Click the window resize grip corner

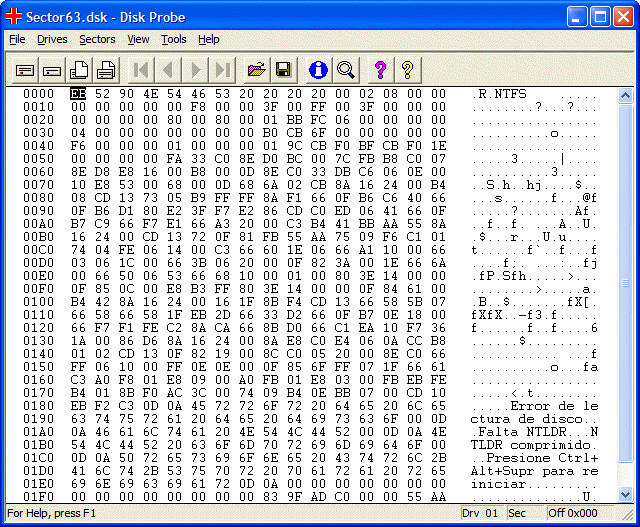627,515
